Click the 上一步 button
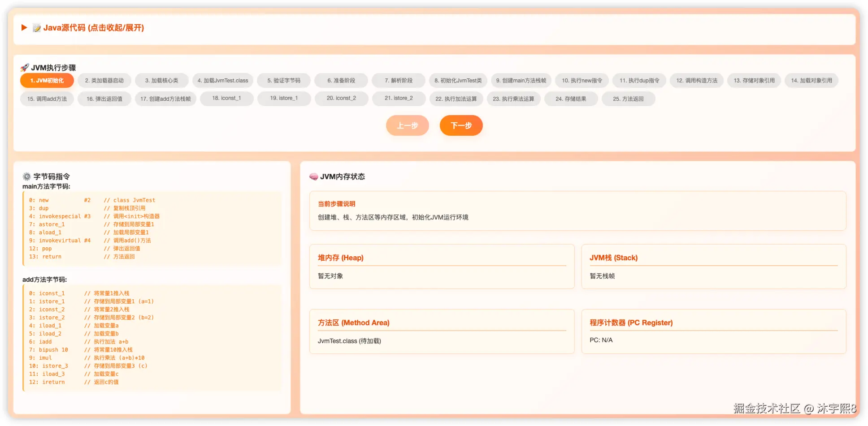Viewport: 868px width, 426px height. pos(407,125)
